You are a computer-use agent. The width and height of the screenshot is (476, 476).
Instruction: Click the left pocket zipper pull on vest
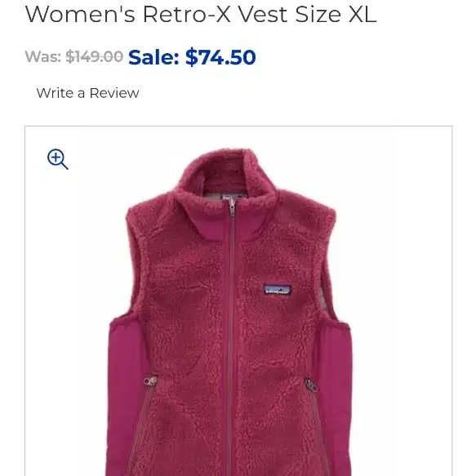coord(150,380)
